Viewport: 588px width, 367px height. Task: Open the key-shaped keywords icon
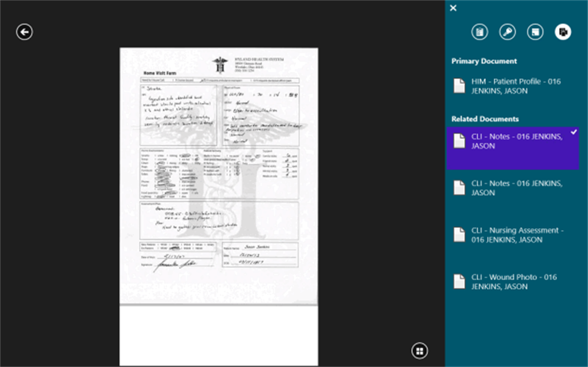pyautogui.click(x=507, y=32)
